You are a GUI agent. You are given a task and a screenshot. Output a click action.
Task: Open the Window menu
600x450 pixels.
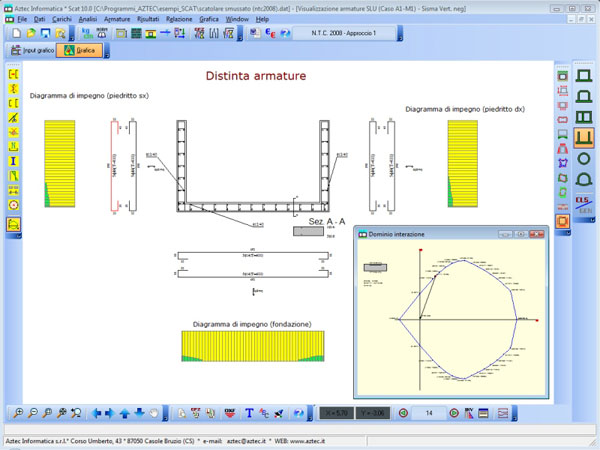(x=237, y=19)
